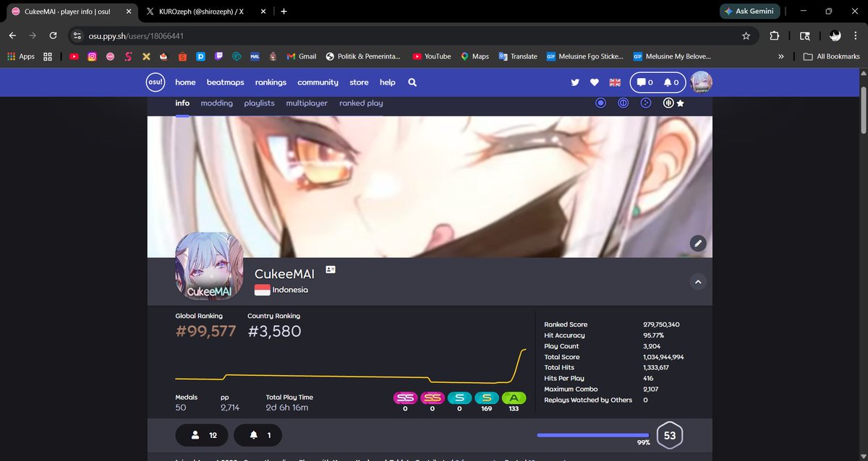Open the osu! site search magnifier
The width and height of the screenshot is (868, 461).
(412, 82)
